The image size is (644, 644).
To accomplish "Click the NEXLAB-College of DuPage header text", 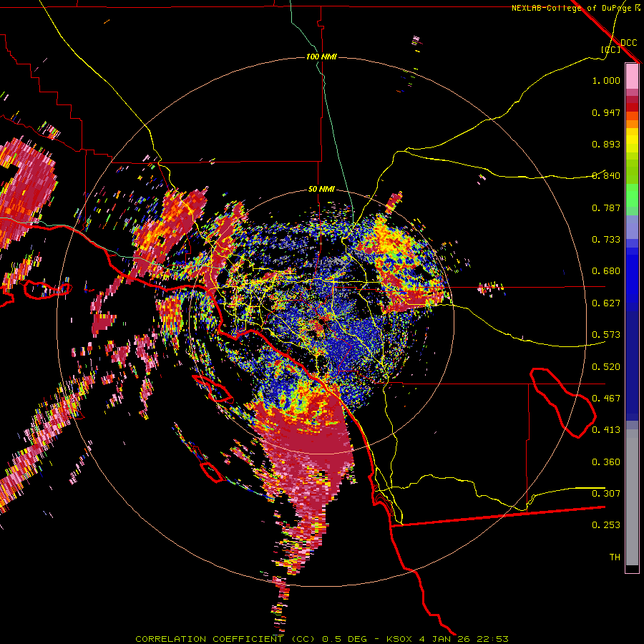I will pos(571,8).
